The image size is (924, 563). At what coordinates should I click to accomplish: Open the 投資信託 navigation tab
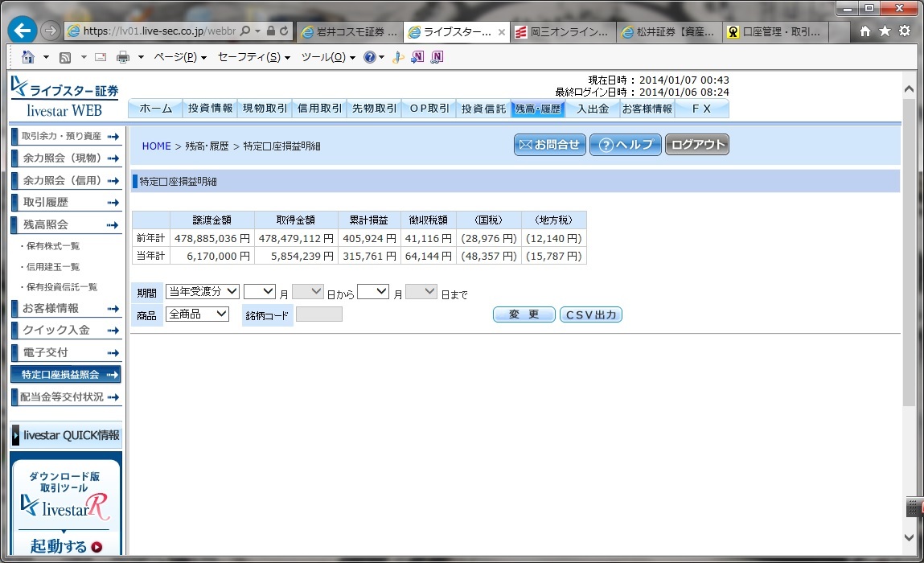(x=484, y=109)
